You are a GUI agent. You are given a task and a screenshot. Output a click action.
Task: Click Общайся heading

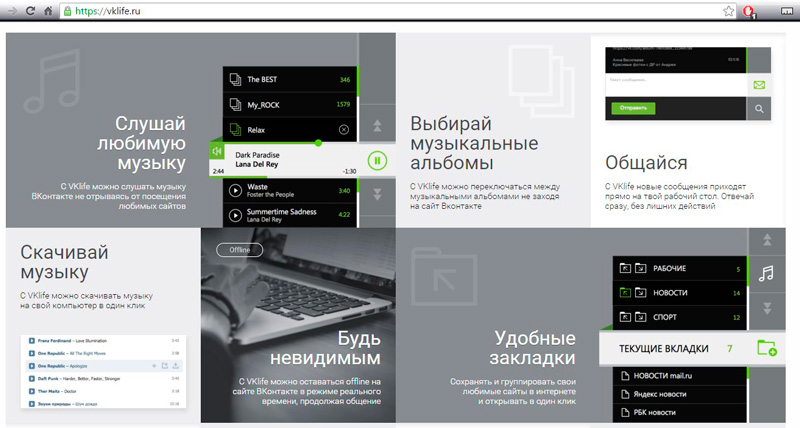pyautogui.click(x=646, y=163)
